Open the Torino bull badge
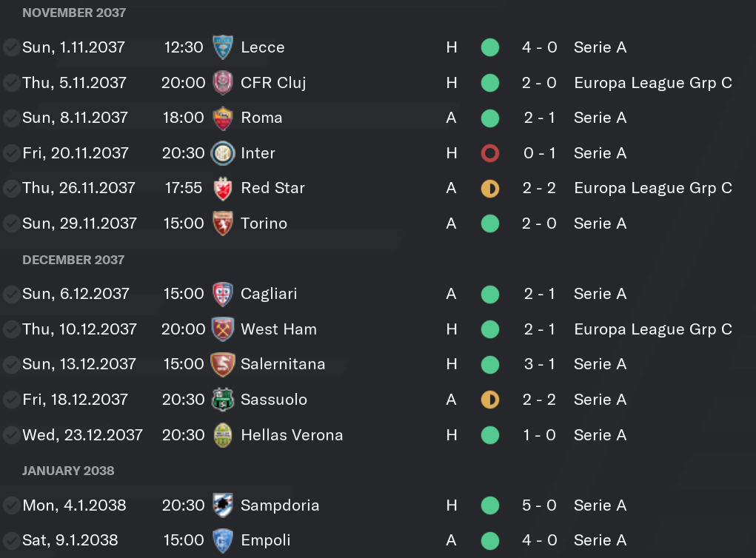 coord(223,223)
